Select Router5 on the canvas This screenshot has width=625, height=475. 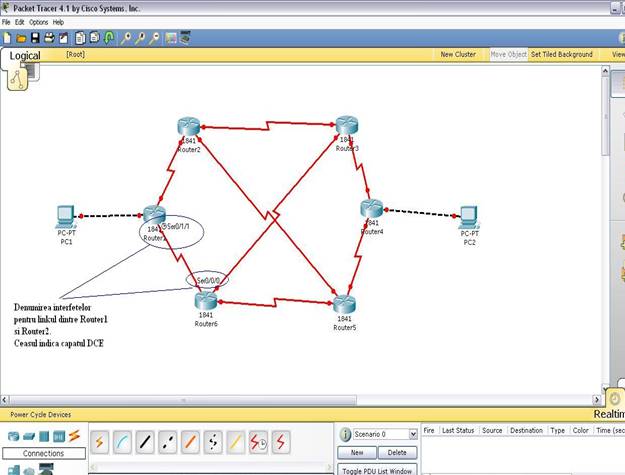(344, 304)
